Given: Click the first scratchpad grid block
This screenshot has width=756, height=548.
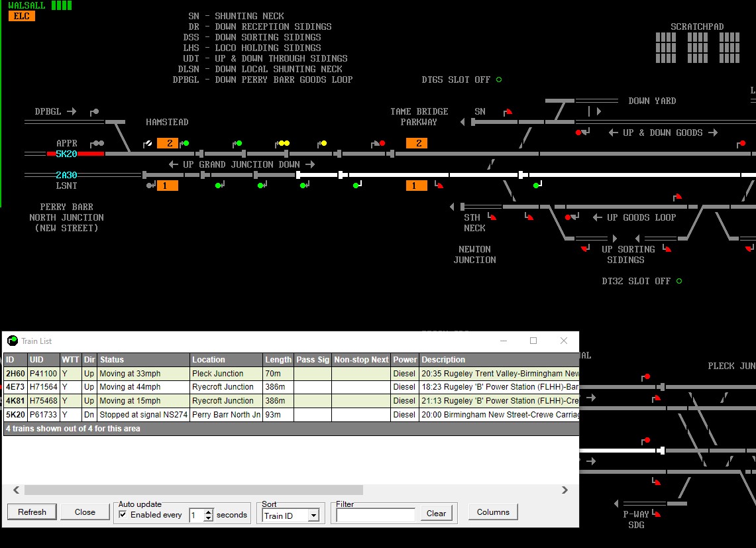Looking at the screenshot, I should coord(666,48).
